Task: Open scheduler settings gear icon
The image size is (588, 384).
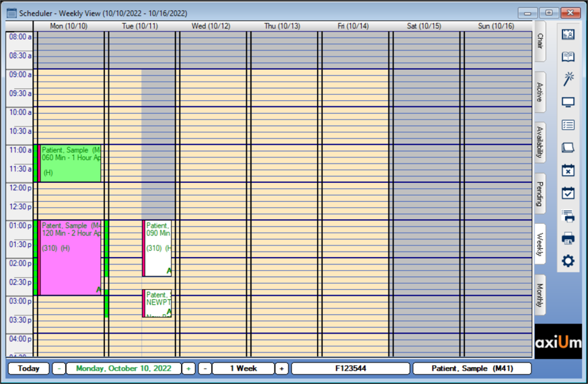Action: 568,261
